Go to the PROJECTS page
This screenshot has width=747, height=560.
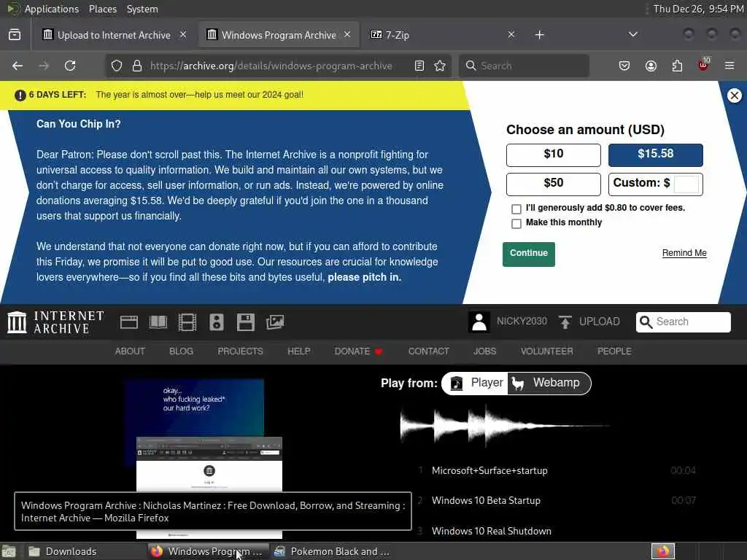click(x=240, y=351)
